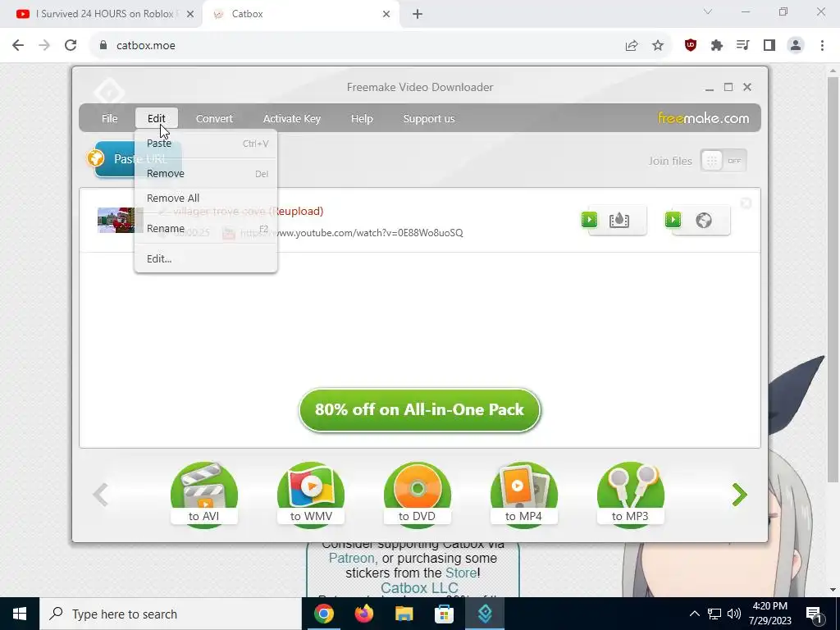Click the Patreon link on Catbox page
Viewport: 840px width, 630px height.
[352, 558]
